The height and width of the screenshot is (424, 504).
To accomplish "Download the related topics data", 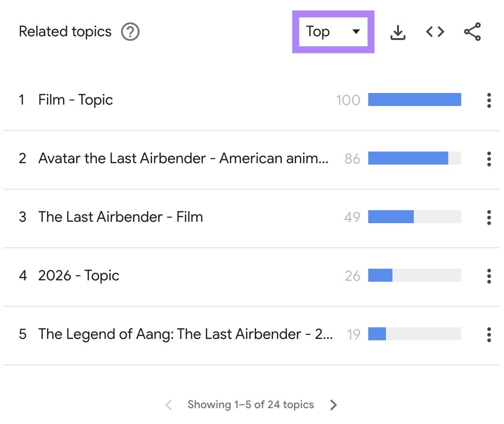I will point(398,32).
